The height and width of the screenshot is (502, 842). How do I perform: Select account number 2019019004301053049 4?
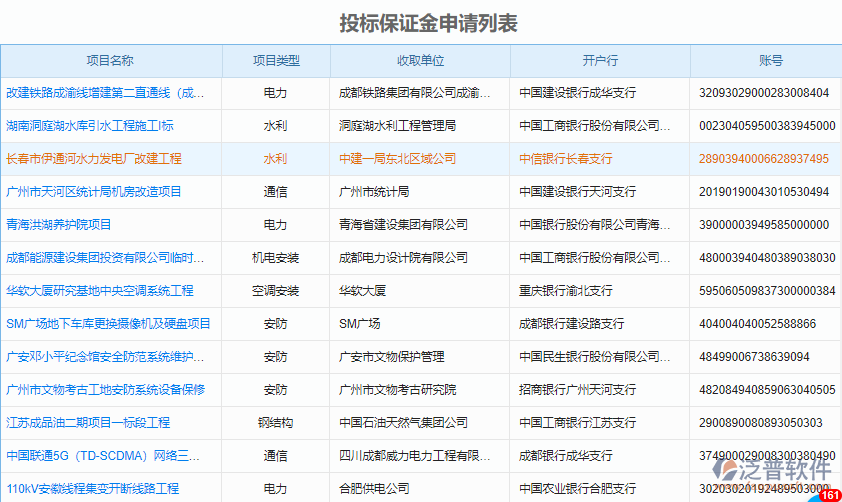[764, 192]
